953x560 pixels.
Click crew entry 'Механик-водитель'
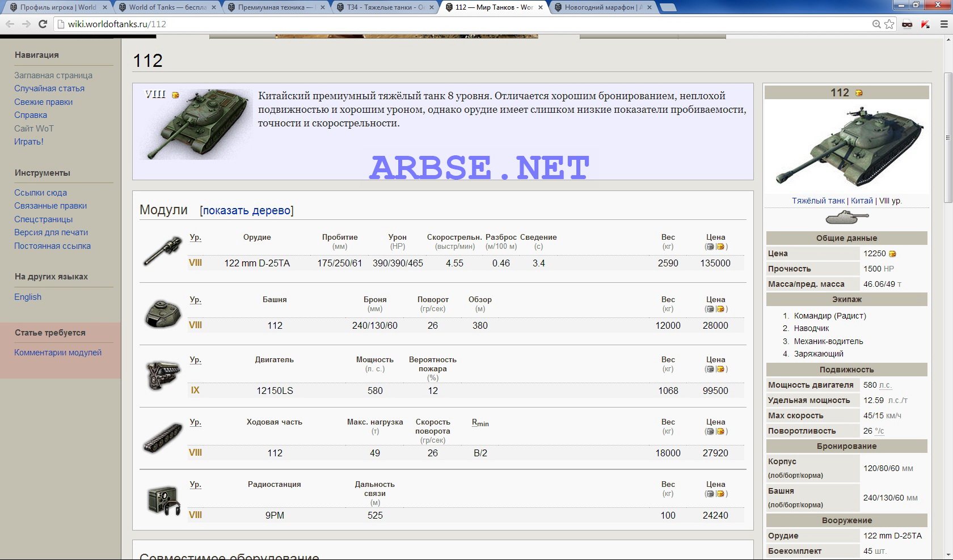pyautogui.click(x=829, y=341)
